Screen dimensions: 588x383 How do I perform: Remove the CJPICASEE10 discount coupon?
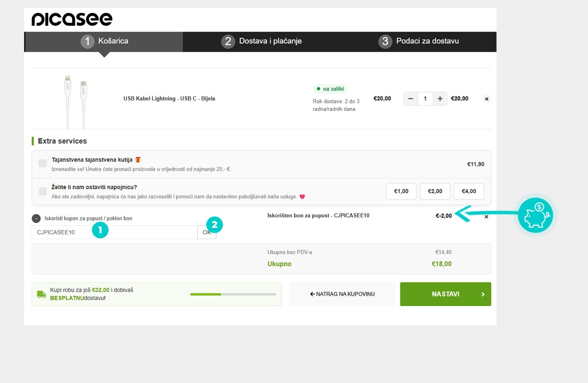pos(486,217)
